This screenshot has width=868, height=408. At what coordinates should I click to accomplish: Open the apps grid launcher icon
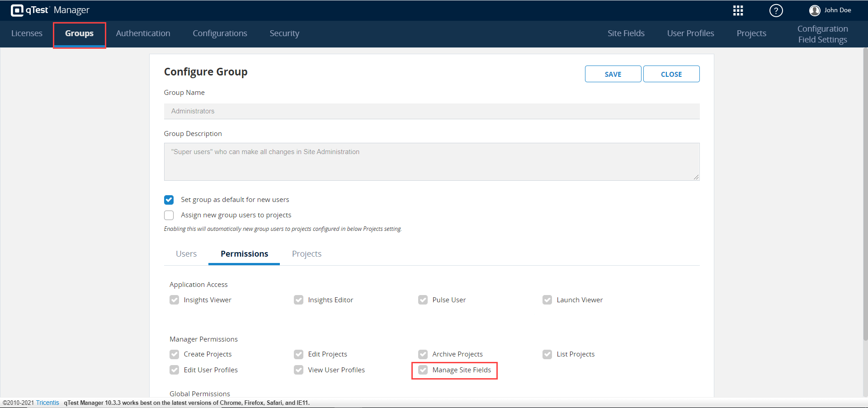738,10
